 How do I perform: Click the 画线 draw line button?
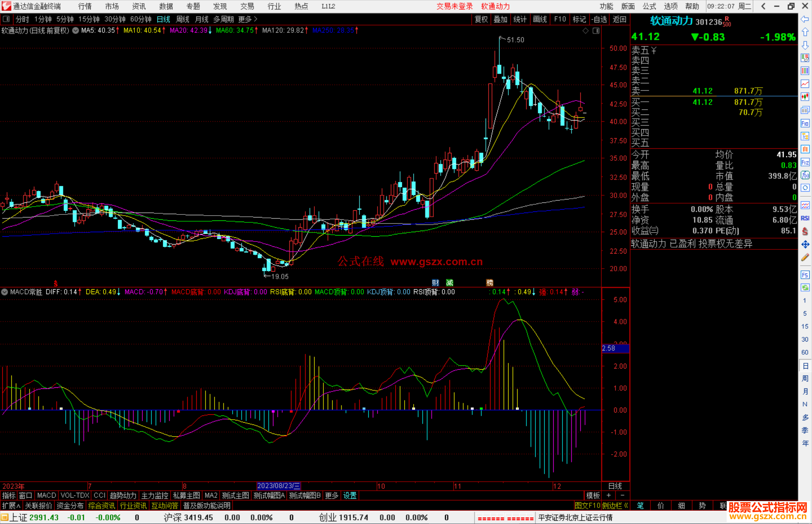pyautogui.click(x=540, y=19)
